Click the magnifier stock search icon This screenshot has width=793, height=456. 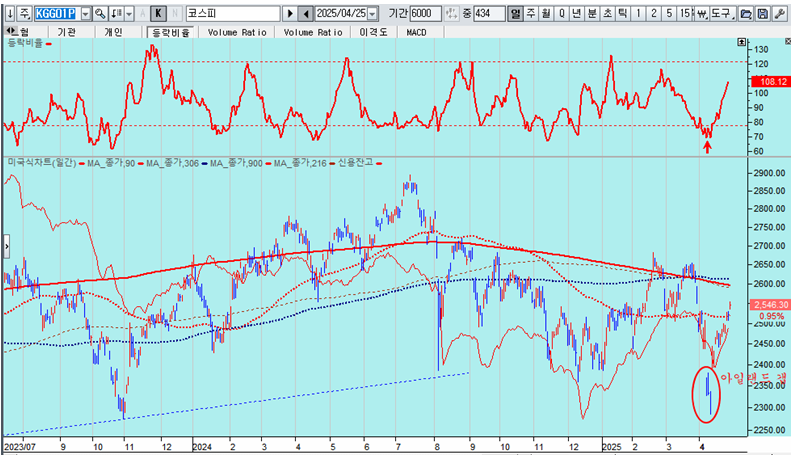[99, 14]
